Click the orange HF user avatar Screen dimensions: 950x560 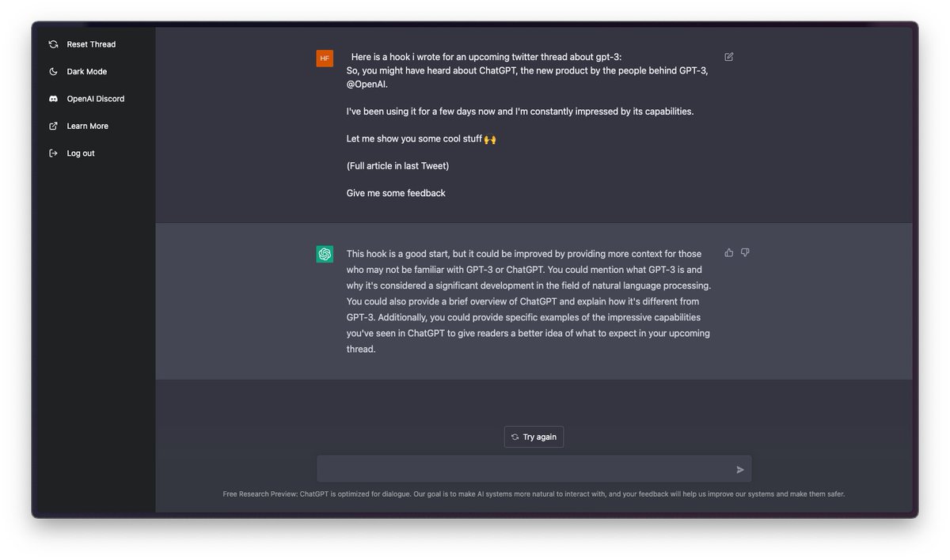click(325, 58)
